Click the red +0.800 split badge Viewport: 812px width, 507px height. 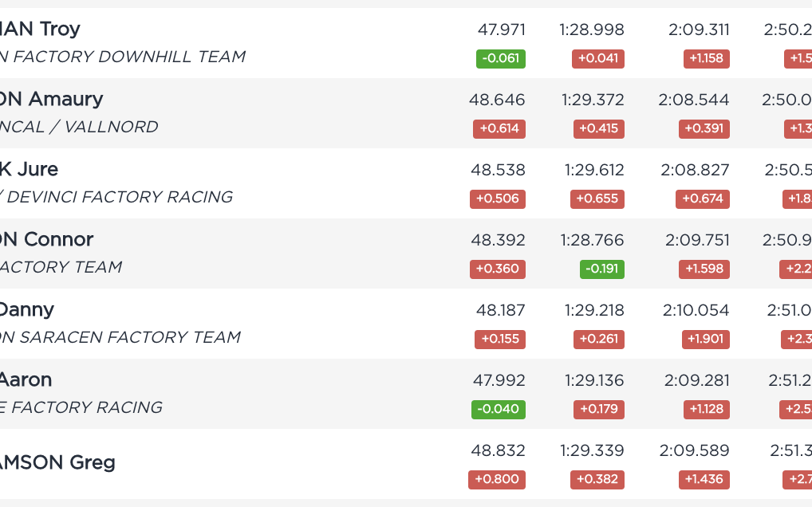tap(497, 480)
